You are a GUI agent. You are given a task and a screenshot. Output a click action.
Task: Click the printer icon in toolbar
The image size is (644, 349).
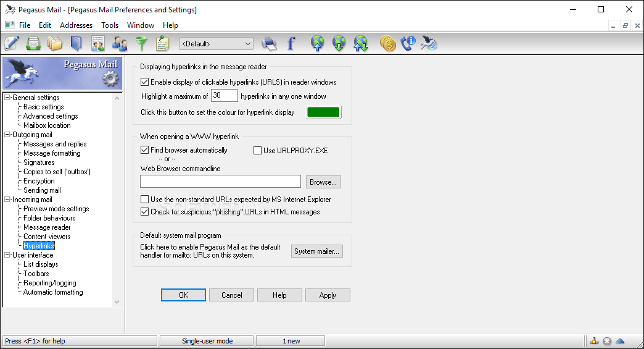(269, 44)
